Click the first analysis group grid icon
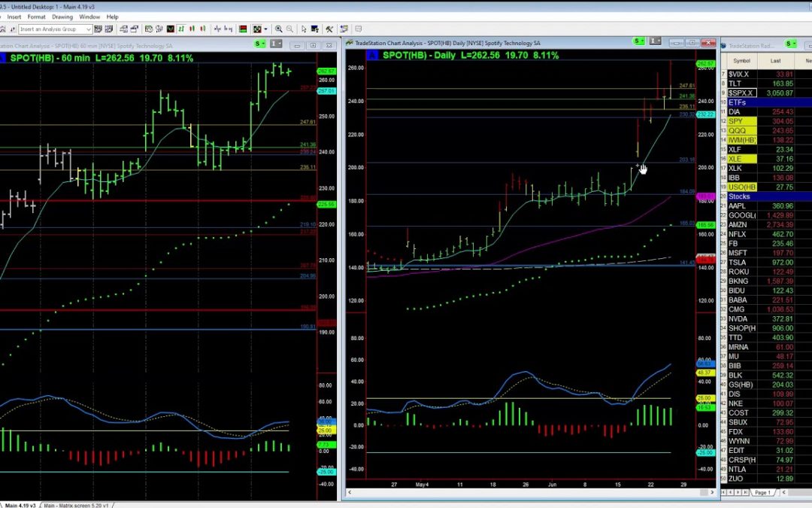 tap(98, 29)
